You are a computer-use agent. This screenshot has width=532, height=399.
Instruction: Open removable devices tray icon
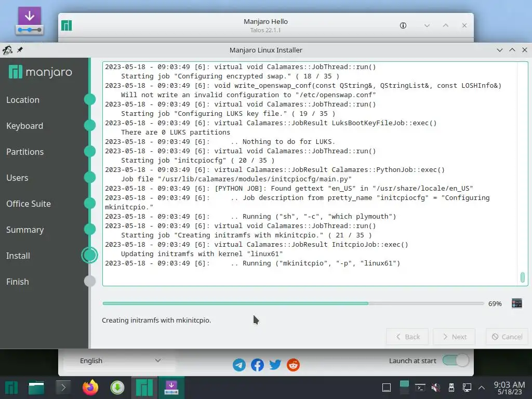pyautogui.click(x=451, y=388)
